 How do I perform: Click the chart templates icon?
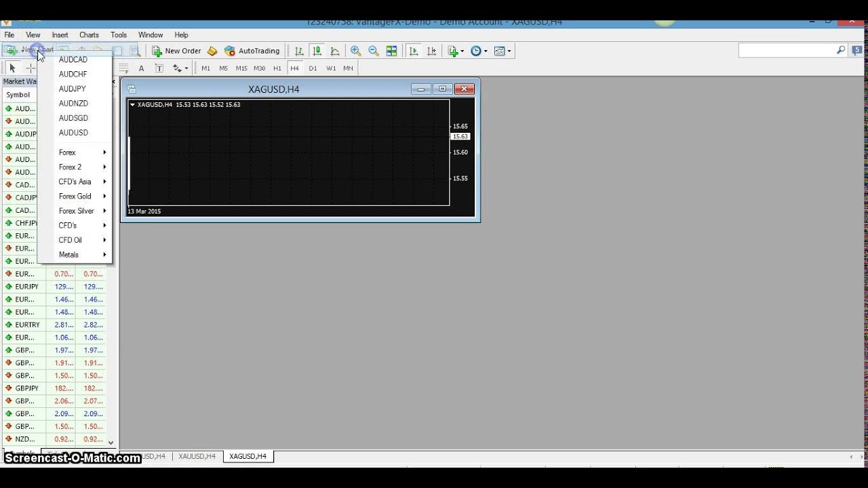(500, 51)
